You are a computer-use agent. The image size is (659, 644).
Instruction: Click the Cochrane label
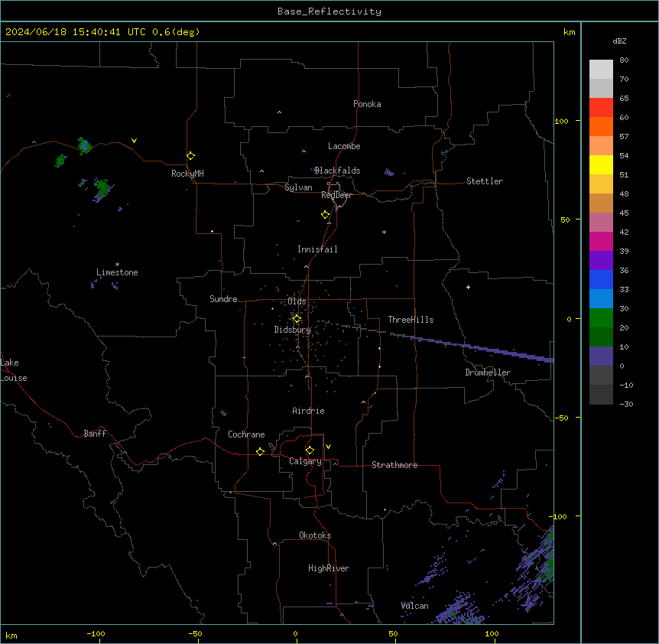click(246, 434)
